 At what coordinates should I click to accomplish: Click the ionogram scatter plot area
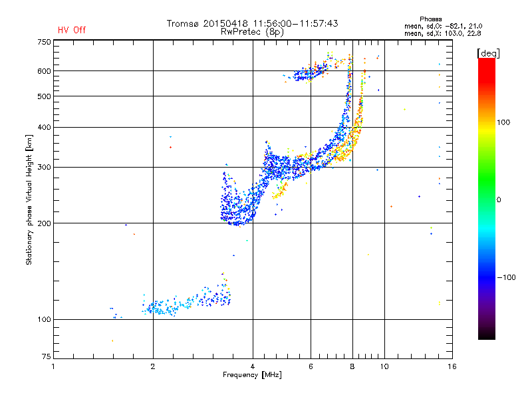click(x=253, y=199)
